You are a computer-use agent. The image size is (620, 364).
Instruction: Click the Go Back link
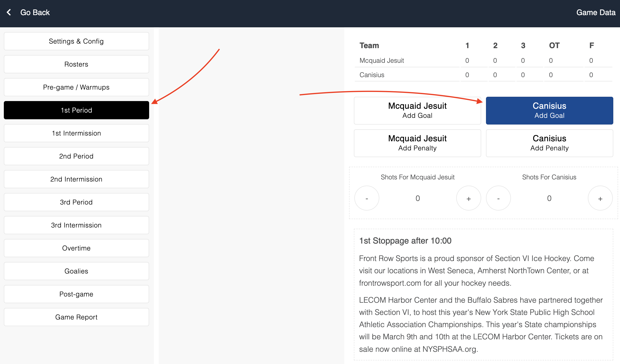coord(35,12)
